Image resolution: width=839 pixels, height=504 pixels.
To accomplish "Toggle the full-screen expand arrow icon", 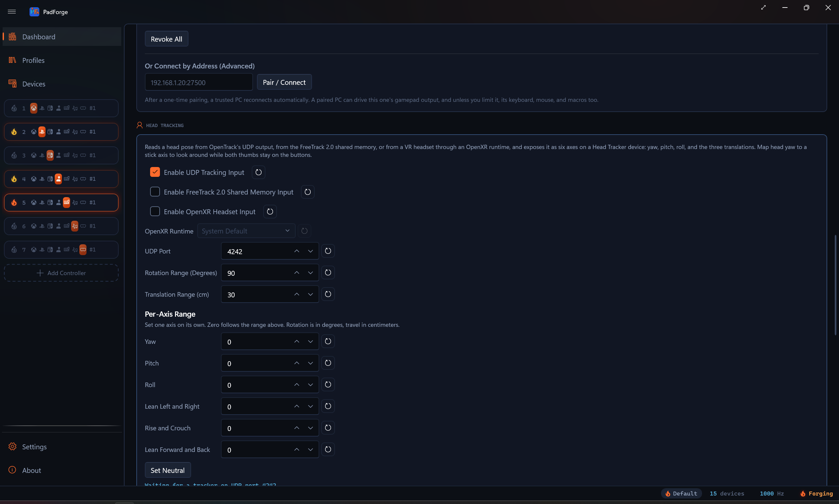I will tap(764, 8).
